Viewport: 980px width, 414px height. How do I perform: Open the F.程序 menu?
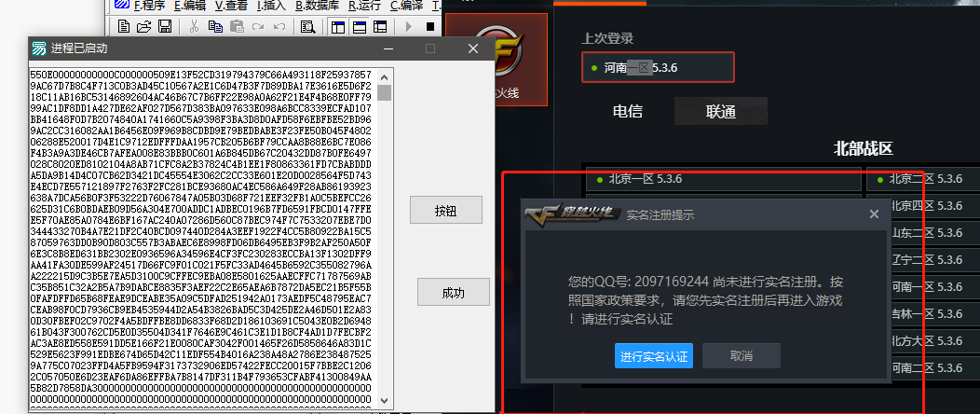pyautogui.click(x=149, y=6)
